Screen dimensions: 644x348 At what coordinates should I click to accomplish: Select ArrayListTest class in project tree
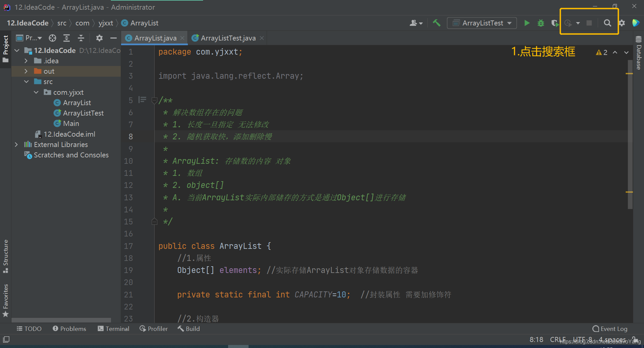(x=79, y=113)
